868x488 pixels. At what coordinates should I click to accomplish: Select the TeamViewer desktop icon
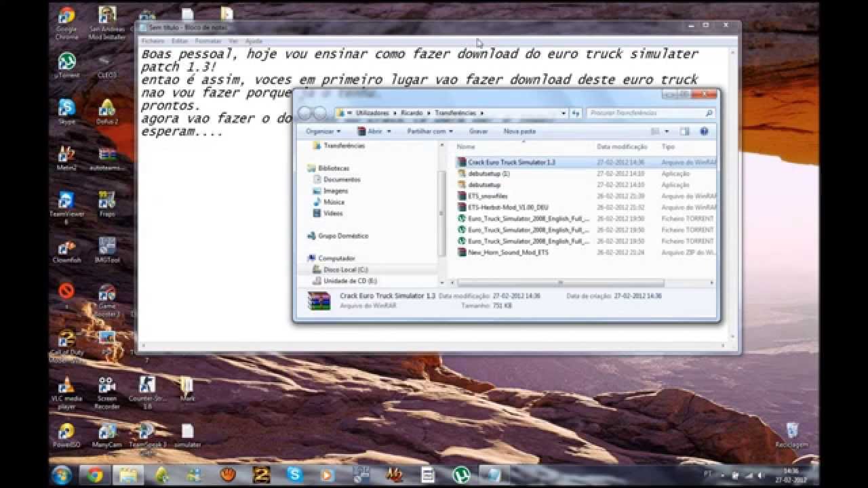(66, 207)
